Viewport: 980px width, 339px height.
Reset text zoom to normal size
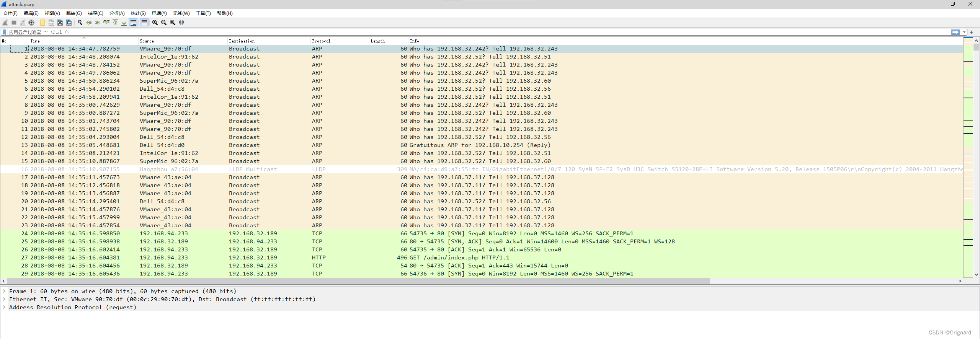tap(173, 23)
